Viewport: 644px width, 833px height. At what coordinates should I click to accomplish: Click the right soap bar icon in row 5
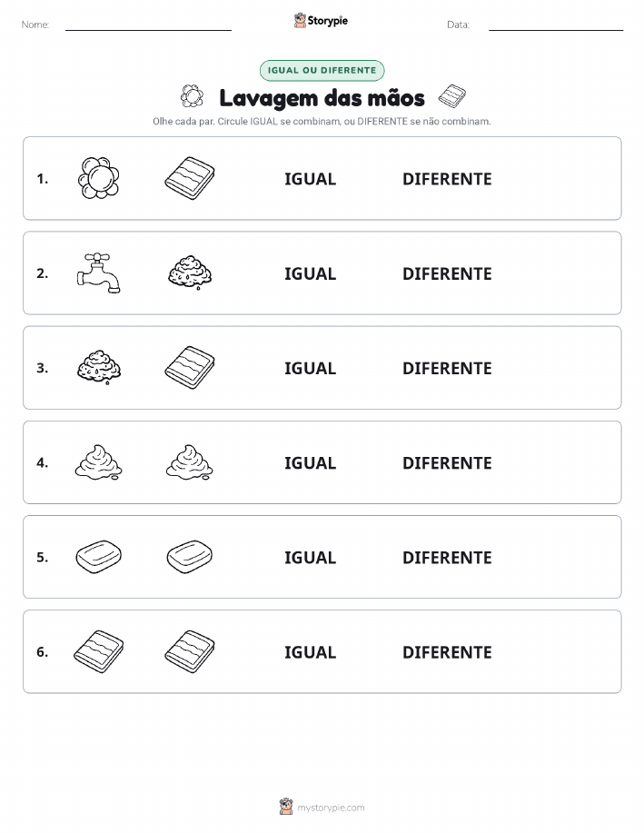(190, 557)
